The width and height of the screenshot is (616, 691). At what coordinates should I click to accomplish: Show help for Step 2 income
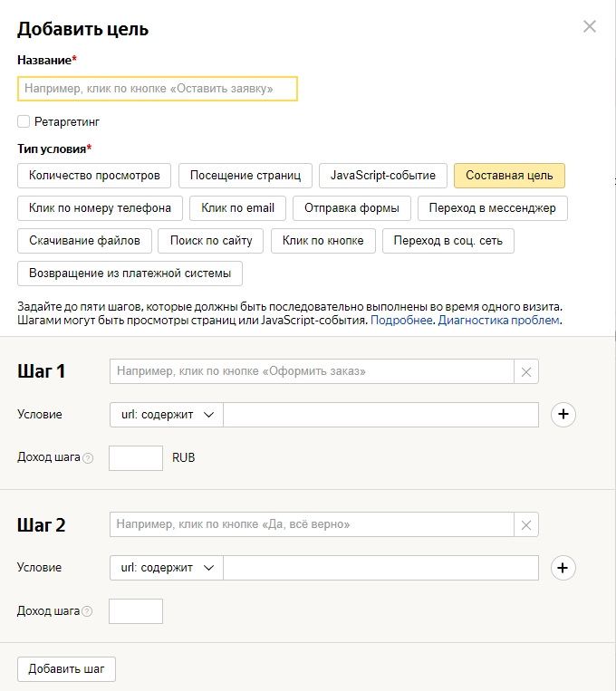[x=88, y=611]
